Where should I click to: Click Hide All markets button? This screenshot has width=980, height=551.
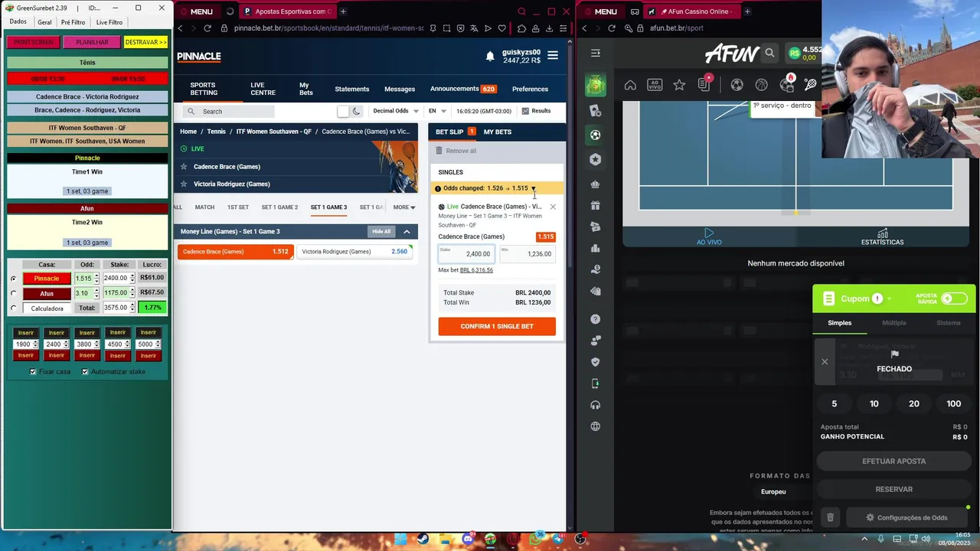click(x=381, y=232)
